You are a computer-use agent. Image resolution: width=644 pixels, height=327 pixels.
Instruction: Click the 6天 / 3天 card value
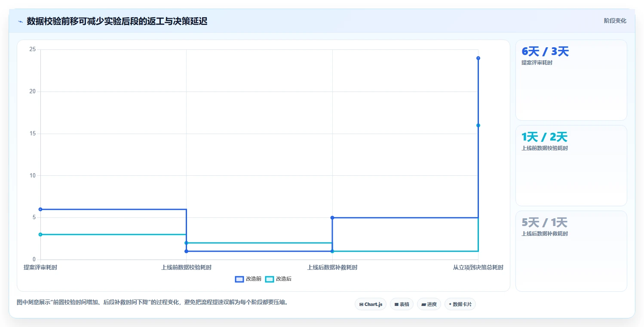click(545, 52)
